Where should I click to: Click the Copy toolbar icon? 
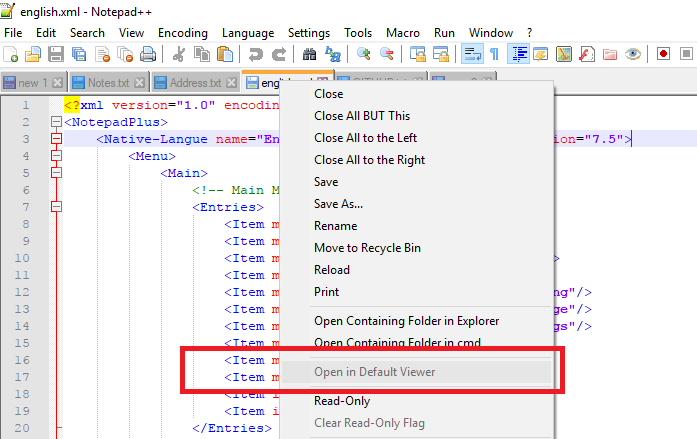[202, 54]
